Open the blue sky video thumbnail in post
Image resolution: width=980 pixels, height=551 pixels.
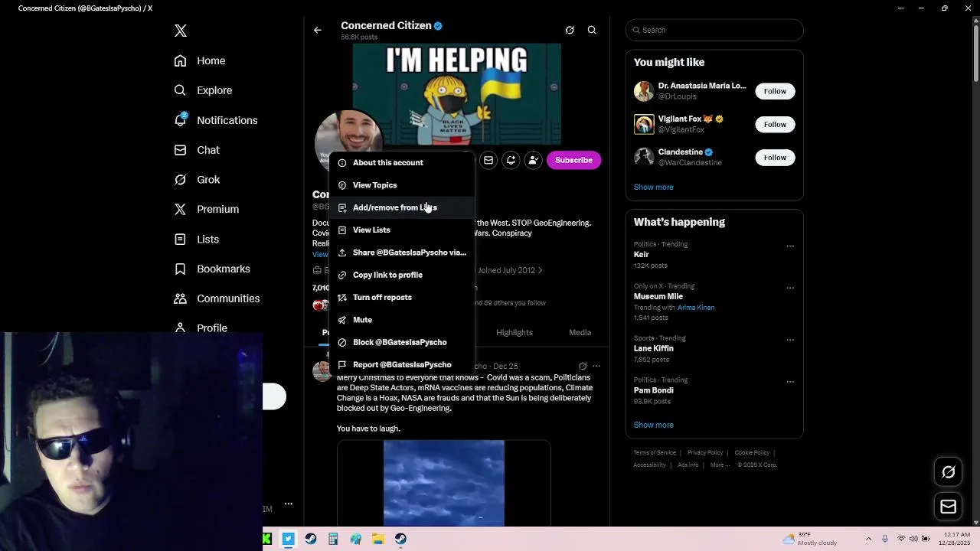point(444,483)
